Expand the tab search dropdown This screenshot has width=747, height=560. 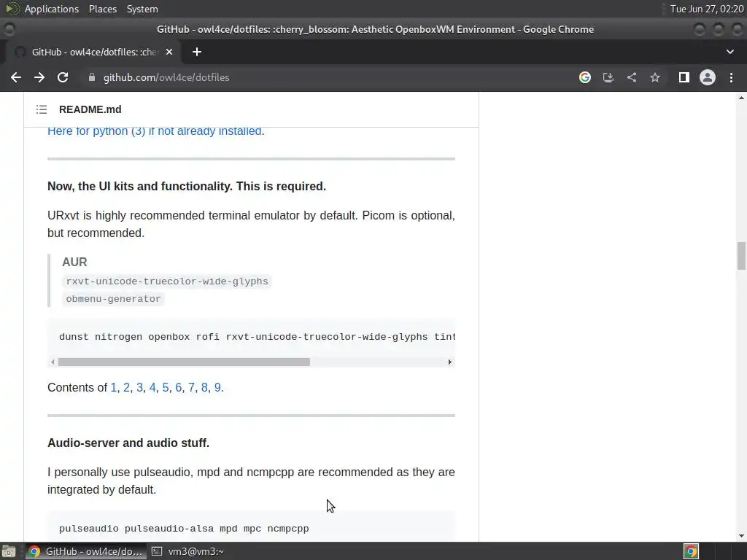pos(729,52)
